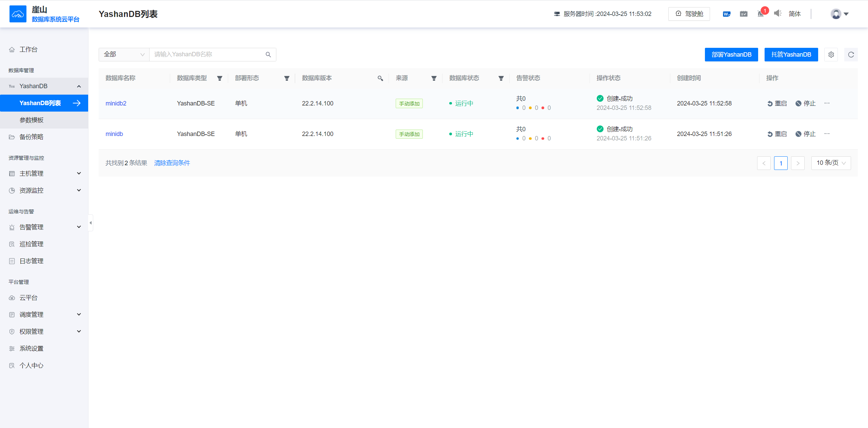Change the 10 条/页 page size
This screenshot has width=868, height=428.
click(831, 163)
